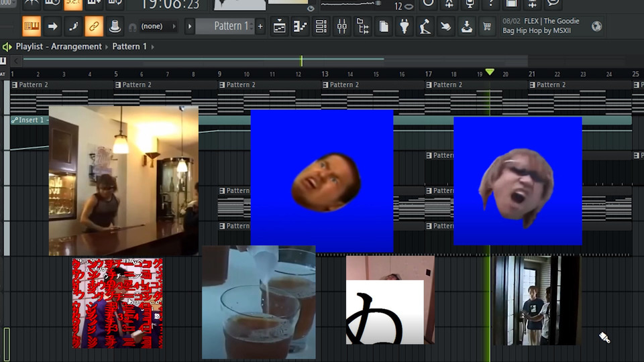This screenshot has height=362, width=644.
Task: Open the Mixer window from toolbar
Action: click(342, 27)
